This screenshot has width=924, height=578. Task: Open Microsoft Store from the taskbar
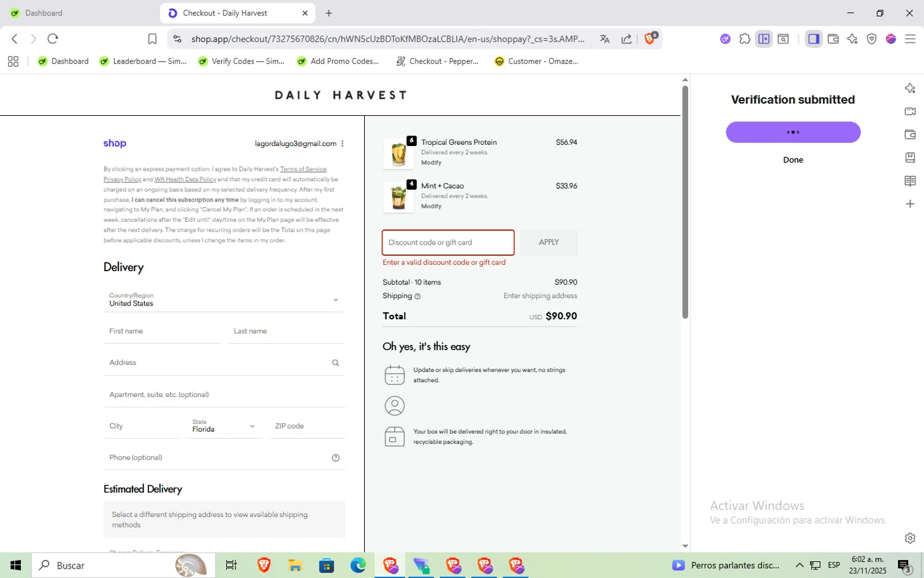326,565
